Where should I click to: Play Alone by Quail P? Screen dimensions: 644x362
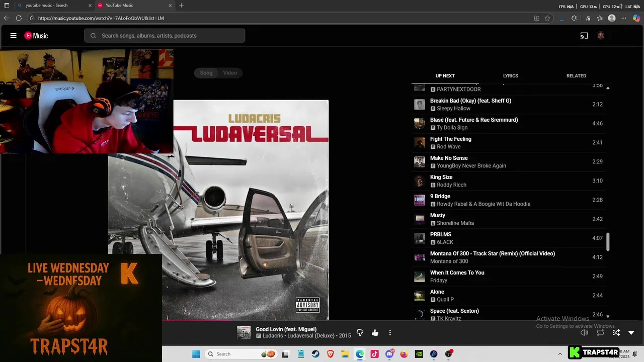pyautogui.click(x=508, y=296)
